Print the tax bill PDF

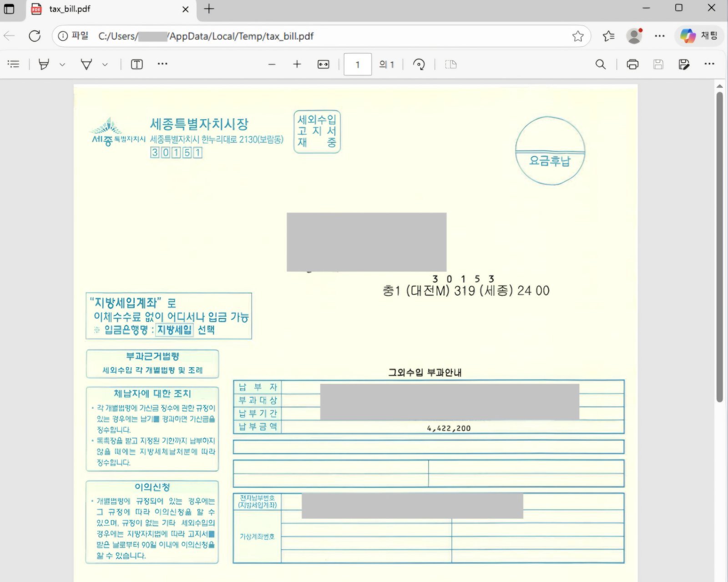pos(632,64)
